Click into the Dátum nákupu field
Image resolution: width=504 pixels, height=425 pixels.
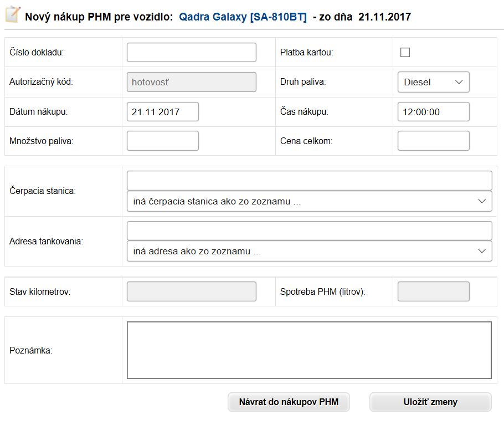(x=163, y=112)
